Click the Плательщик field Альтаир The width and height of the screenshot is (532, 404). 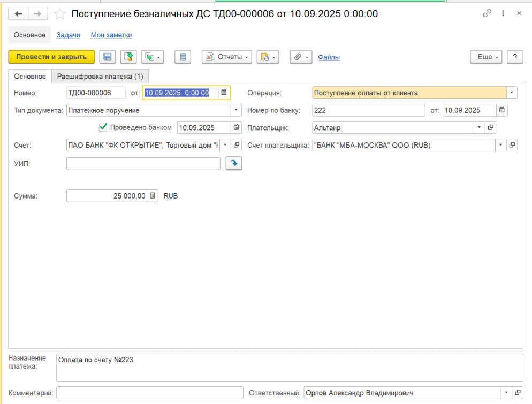393,128
